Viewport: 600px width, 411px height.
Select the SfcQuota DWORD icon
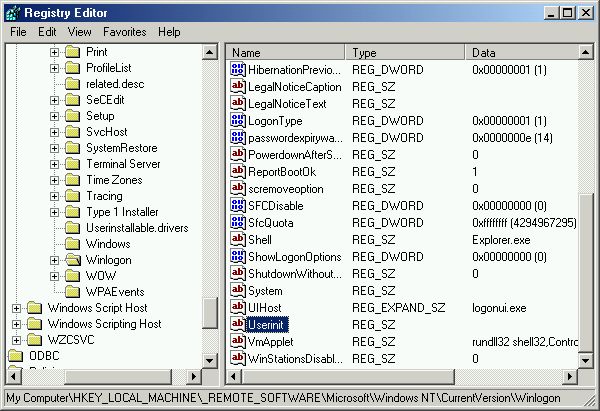tap(238, 222)
